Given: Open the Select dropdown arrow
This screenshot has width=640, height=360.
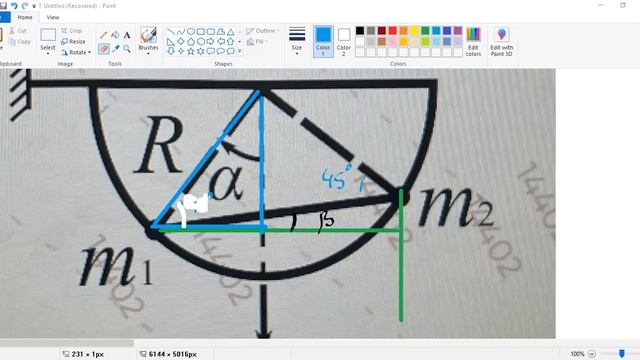Looking at the screenshot, I should tap(48, 53).
